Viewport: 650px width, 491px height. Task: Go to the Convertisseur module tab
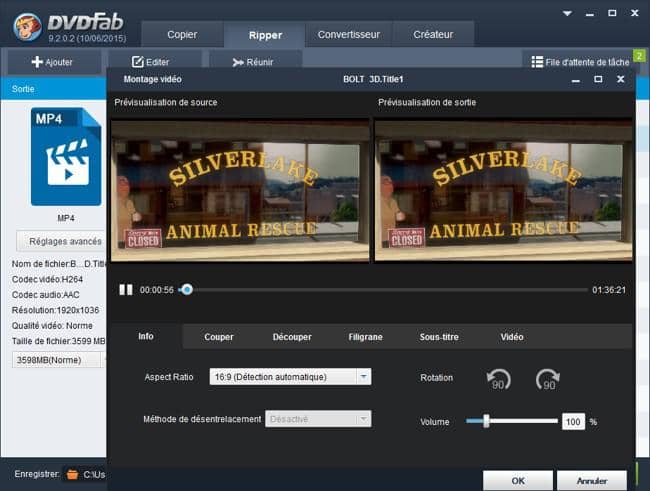click(x=349, y=34)
